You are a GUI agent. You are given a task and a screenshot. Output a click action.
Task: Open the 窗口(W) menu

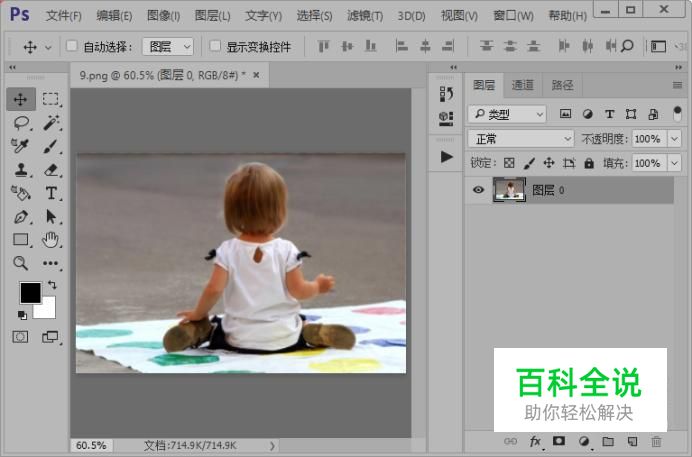[x=513, y=16]
